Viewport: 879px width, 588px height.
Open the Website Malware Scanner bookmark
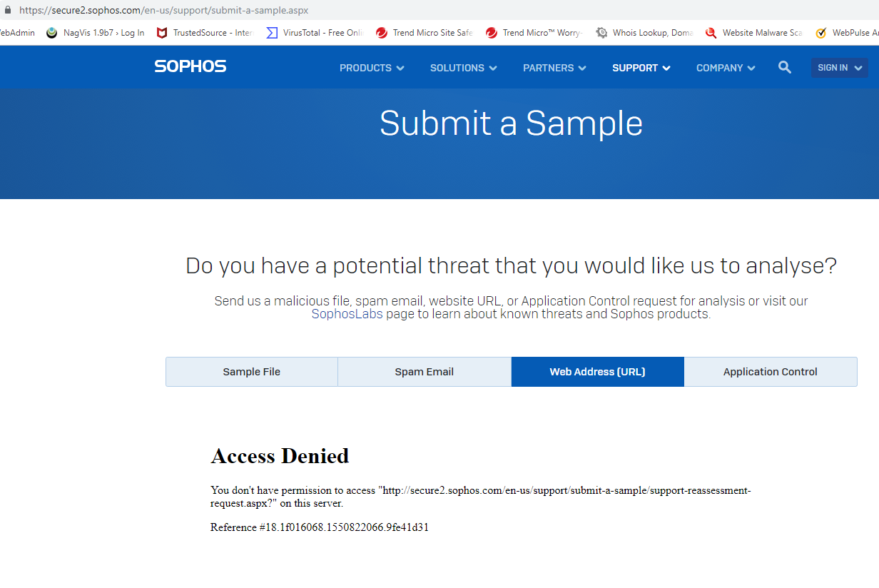point(754,33)
